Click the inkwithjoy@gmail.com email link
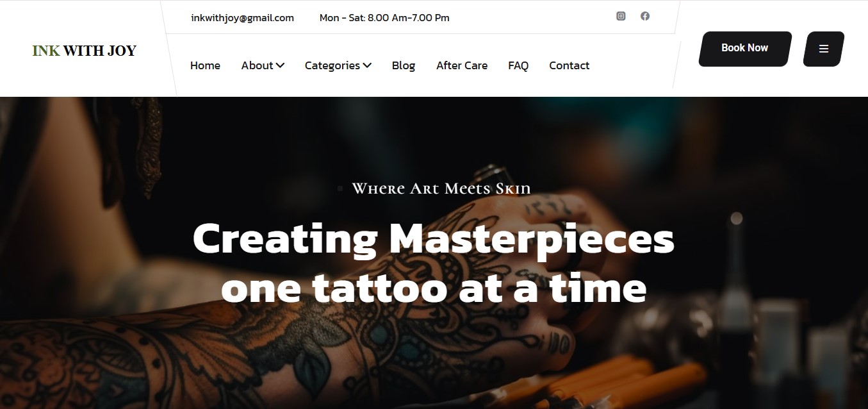 [243, 18]
